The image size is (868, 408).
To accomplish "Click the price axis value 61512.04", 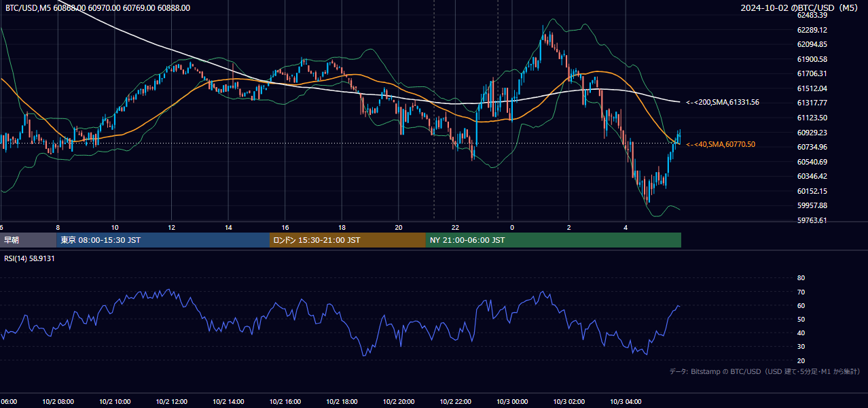I will pyautogui.click(x=812, y=88).
